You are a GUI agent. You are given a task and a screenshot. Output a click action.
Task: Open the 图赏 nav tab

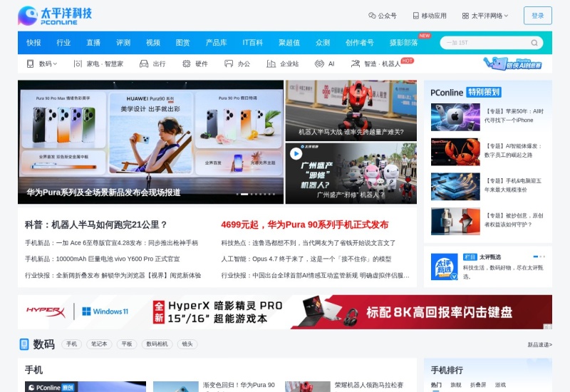(182, 43)
